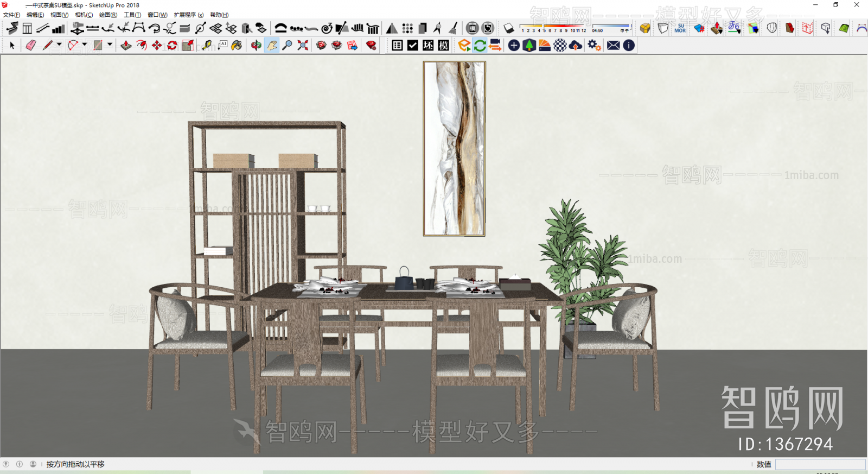Open the 视图(V) menu
Image resolution: width=868 pixels, height=474 pixels.
(x=59, y=15)
